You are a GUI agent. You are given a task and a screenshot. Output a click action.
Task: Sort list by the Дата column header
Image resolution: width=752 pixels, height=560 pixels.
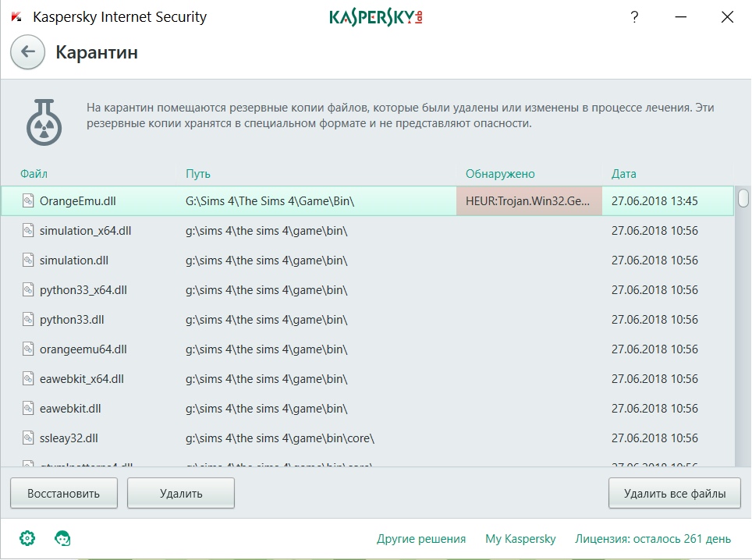624,174
